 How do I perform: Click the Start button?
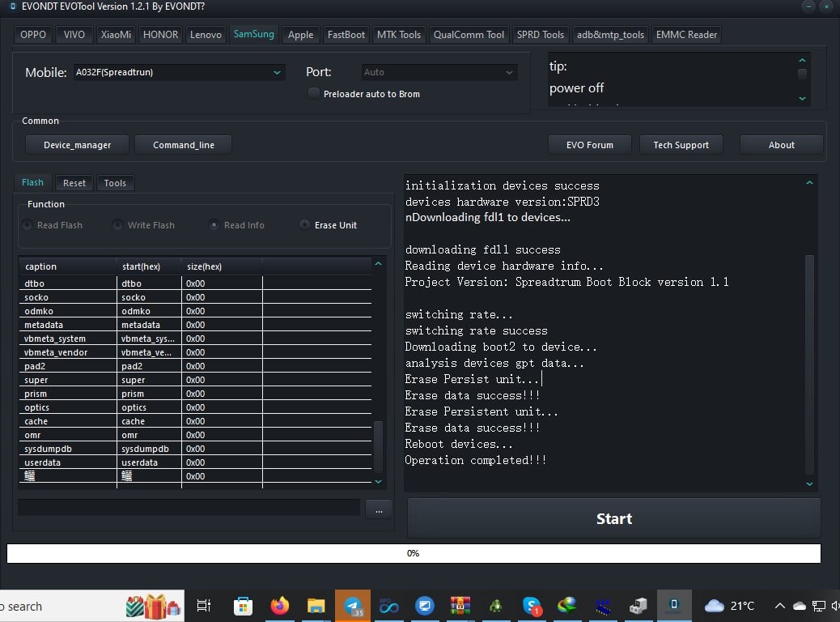[614, 518]
